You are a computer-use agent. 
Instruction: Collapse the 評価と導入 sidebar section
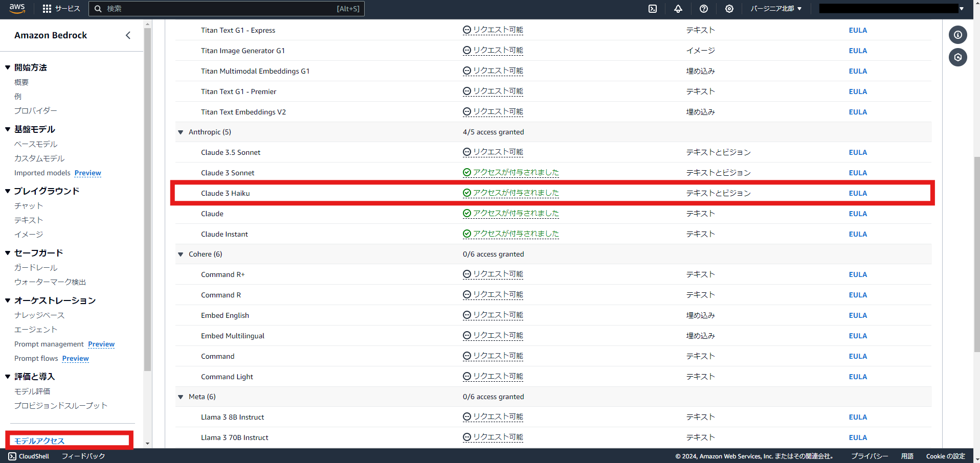8,377
